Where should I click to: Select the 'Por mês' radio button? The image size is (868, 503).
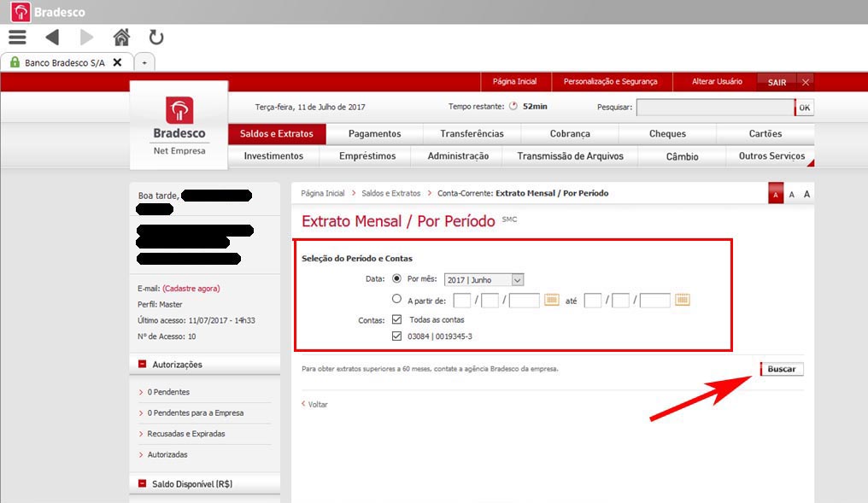click(396, 279)
